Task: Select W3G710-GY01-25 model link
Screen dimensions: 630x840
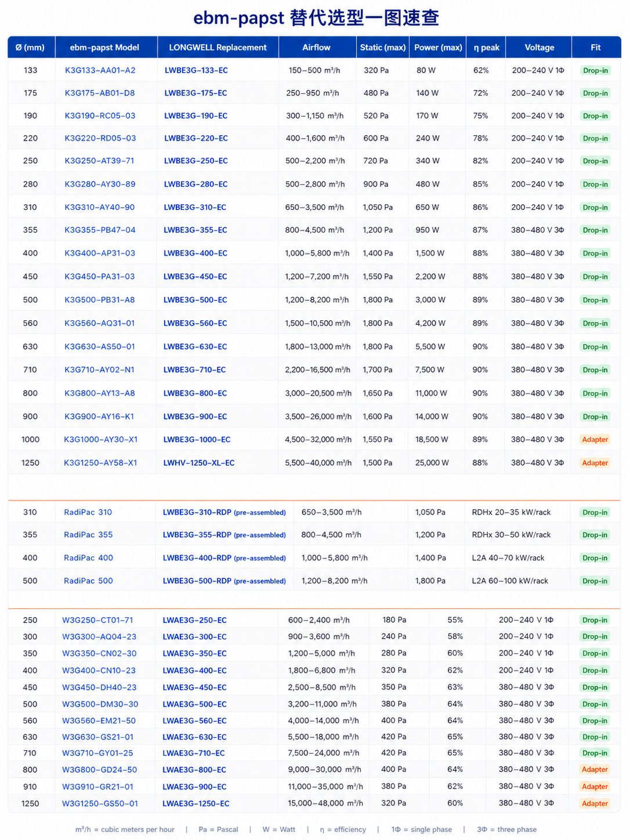Action: coord(98,754)
